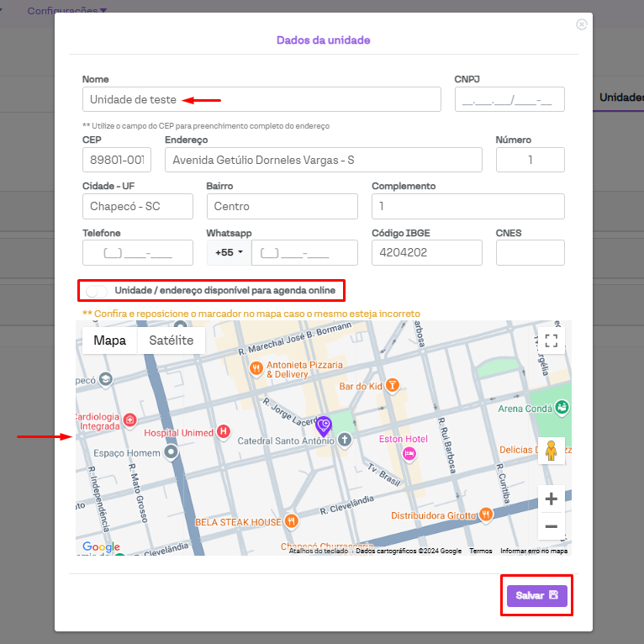Switch to Satélite map view

171,340
